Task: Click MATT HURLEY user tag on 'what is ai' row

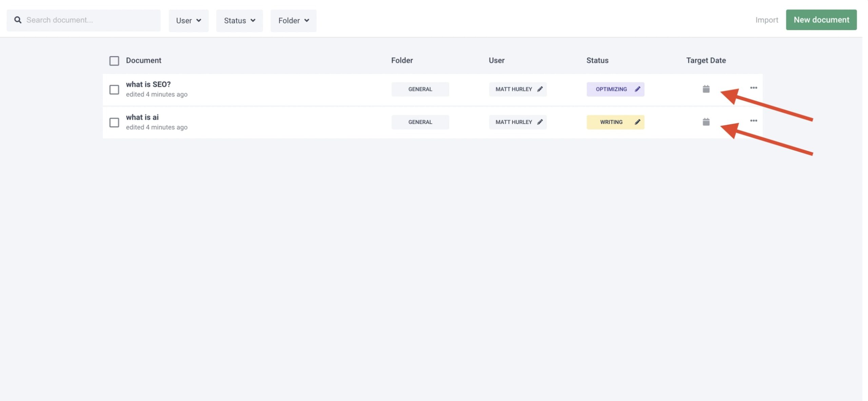Action: click(518, 122)
